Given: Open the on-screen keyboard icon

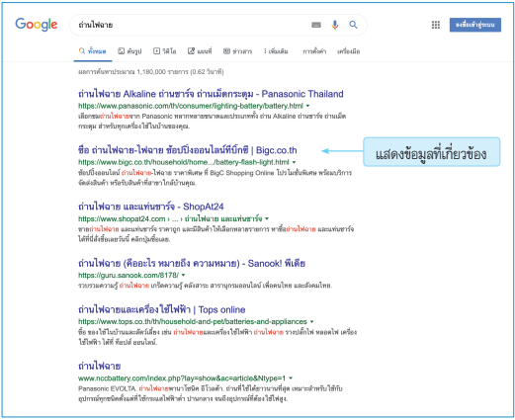Looking at the screenshot, I should (x=316, y=25).
